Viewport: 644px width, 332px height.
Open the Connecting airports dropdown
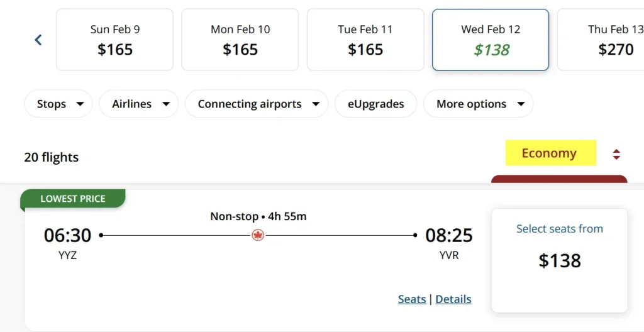pos(257,104)
